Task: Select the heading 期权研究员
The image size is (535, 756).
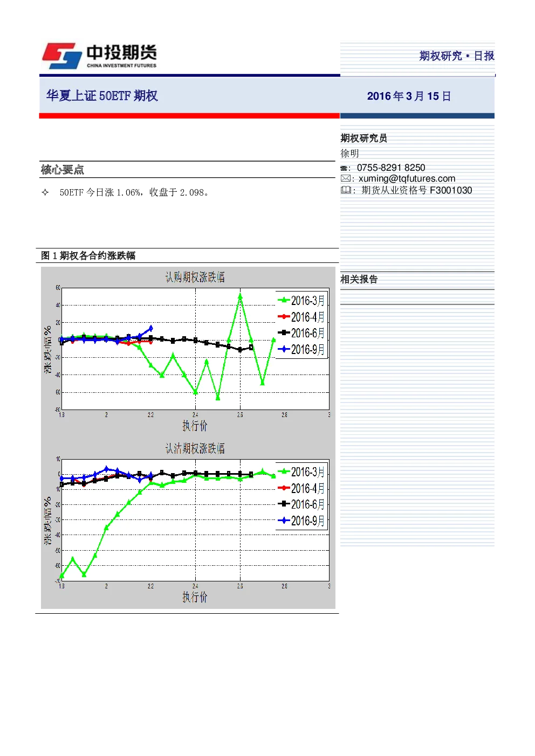Action: pos(363,138)
